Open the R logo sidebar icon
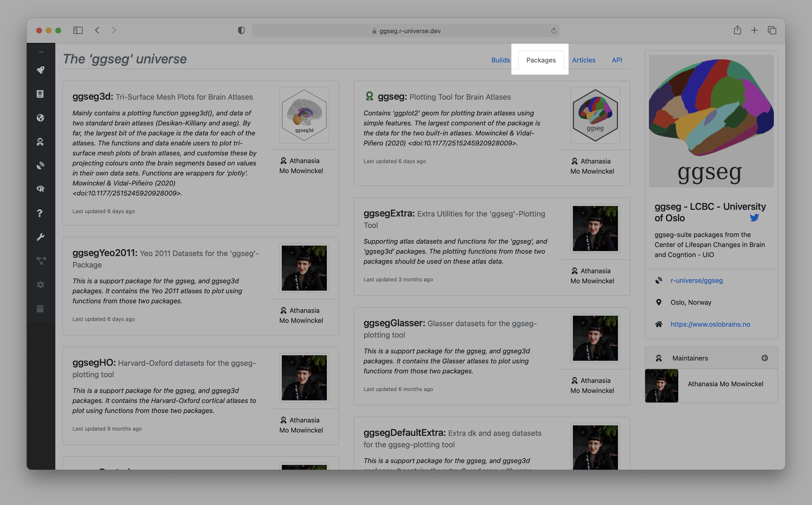The height and width of the screenshot is (505, 812). [40, 189]
